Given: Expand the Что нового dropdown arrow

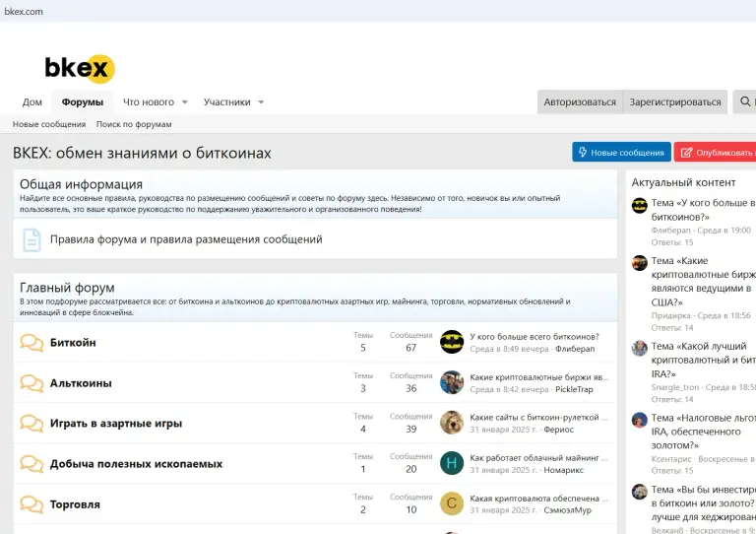Looking at the screenshot, I should [185, 102].
